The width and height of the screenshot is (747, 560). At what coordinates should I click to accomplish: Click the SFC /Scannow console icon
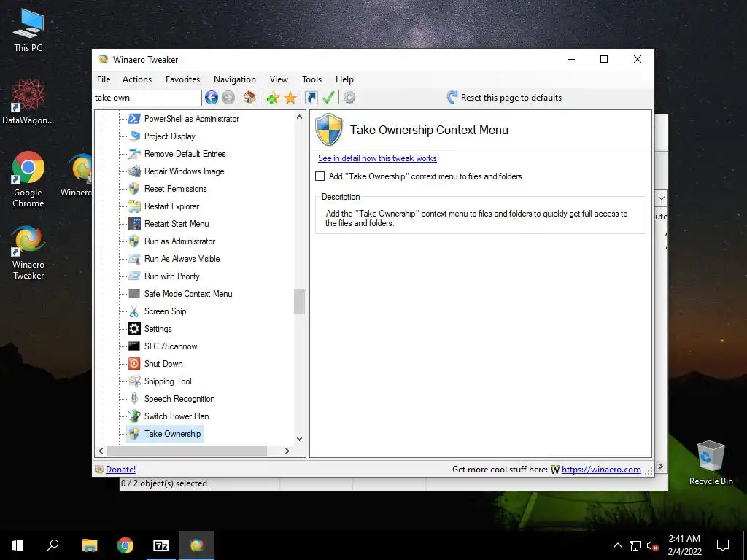pyautogui.click(x=134, y=346)
